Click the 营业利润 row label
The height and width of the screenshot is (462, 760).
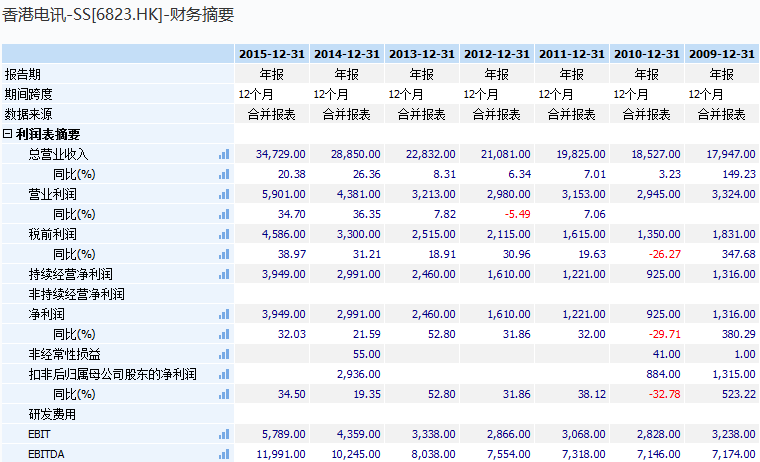(x=52, y=194)
